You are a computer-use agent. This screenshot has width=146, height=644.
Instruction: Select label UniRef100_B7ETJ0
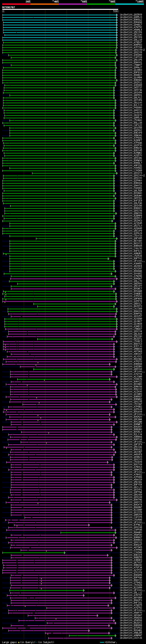131,347
